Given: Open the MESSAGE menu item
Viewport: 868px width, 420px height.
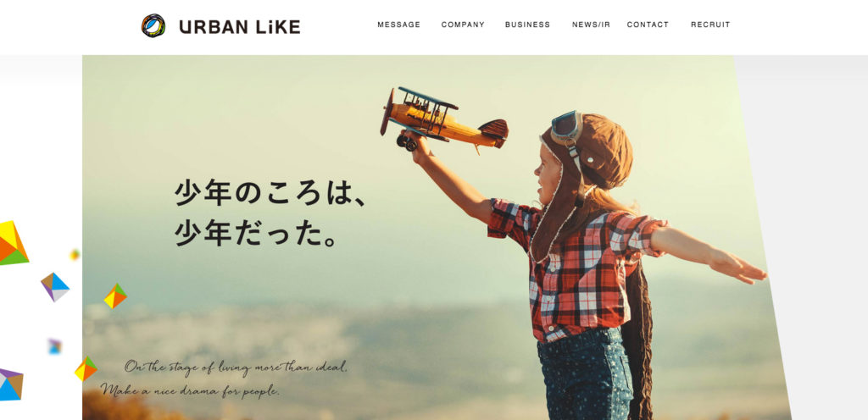Looking at the screenshot, I should pyautogui.click(x=398, y=25).
